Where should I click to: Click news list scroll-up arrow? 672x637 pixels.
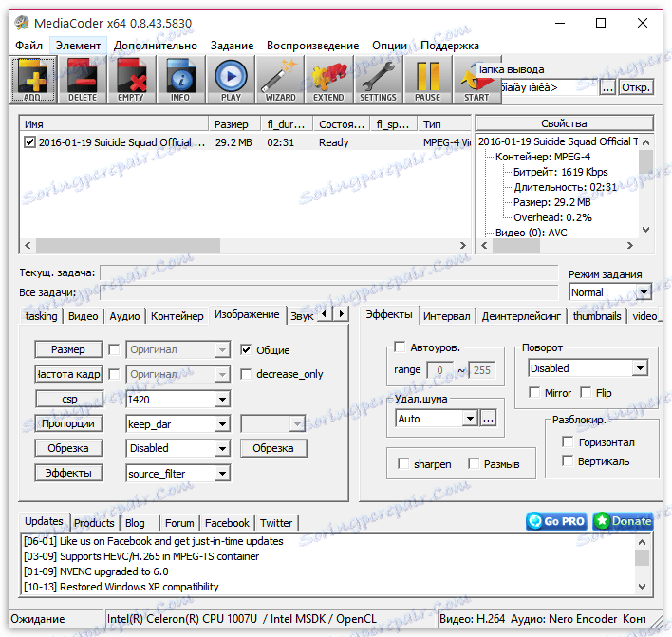pyautogui.click(x=642, y=542)
